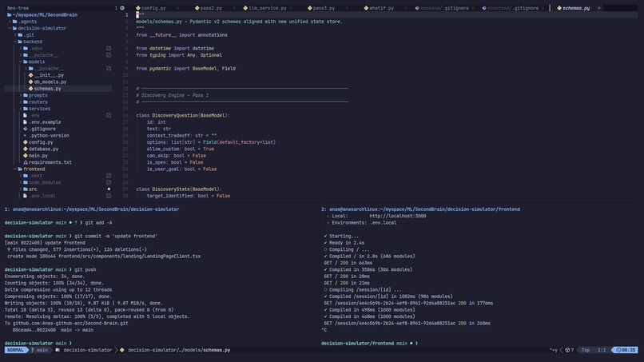Close the whatif.py tab
Screen dimensions: 644x362
click(405, 8)
